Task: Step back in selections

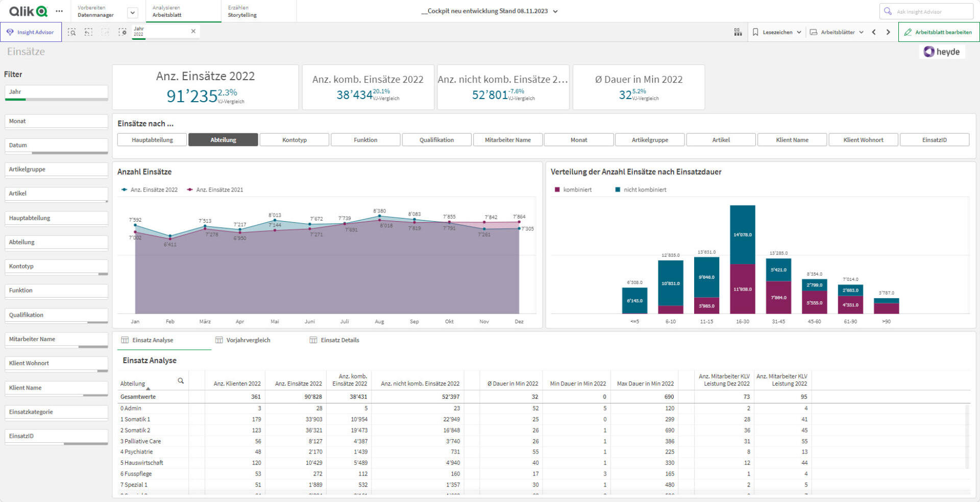Action: [88, 32]
